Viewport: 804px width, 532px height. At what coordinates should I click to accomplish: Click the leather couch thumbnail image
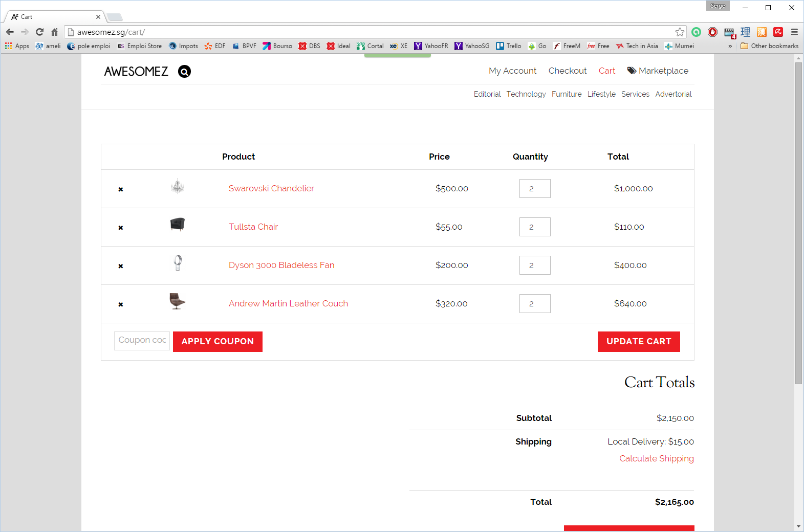pos(178,301)
